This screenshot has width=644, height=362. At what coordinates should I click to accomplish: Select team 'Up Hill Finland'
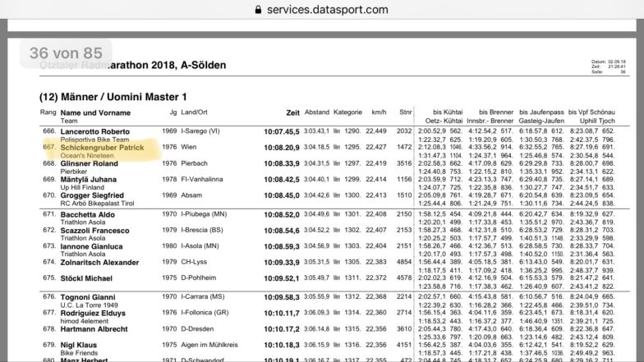click(82, 187)
